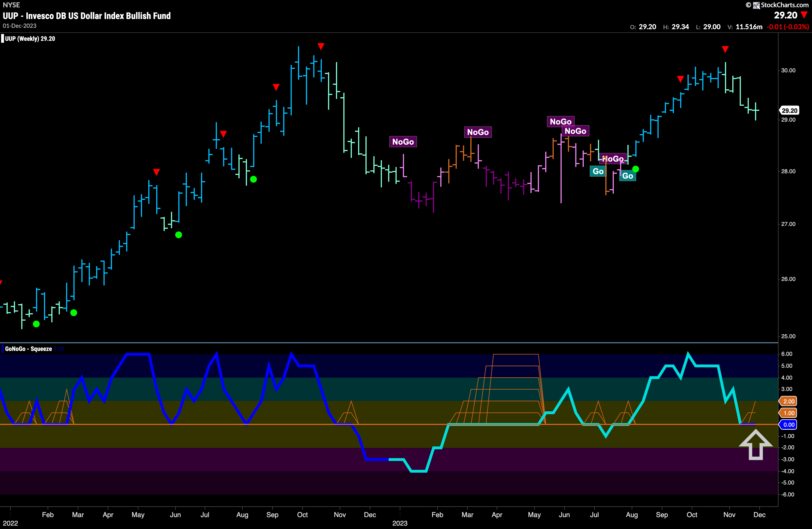
Task: Click the 2022 year label on the time axis
Action: tap(10, 523)
